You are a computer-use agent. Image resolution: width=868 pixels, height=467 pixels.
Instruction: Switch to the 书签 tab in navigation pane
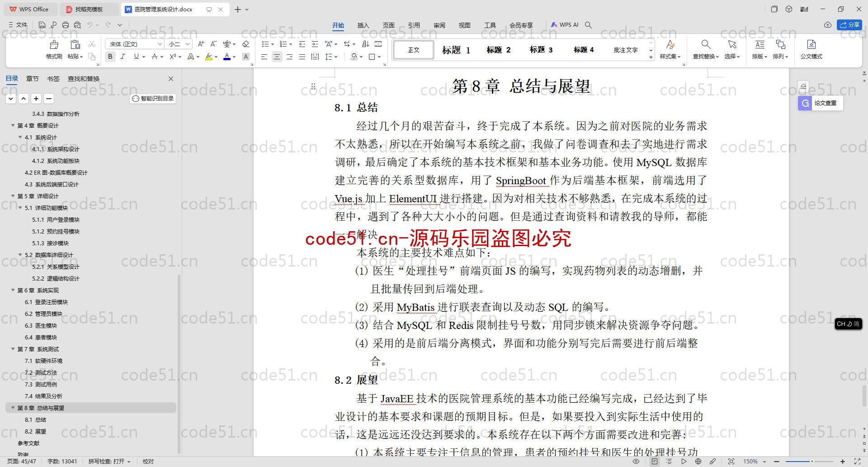click(x=53, y=79)
